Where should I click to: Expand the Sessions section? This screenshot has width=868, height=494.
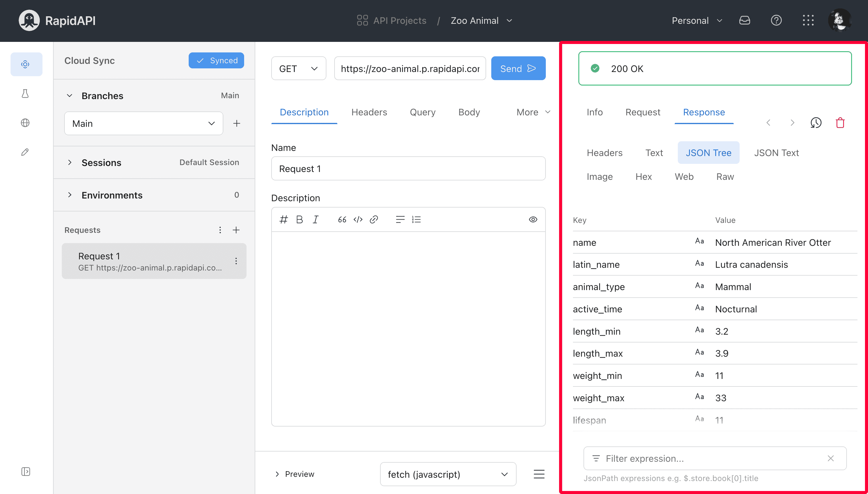[70, 163]
